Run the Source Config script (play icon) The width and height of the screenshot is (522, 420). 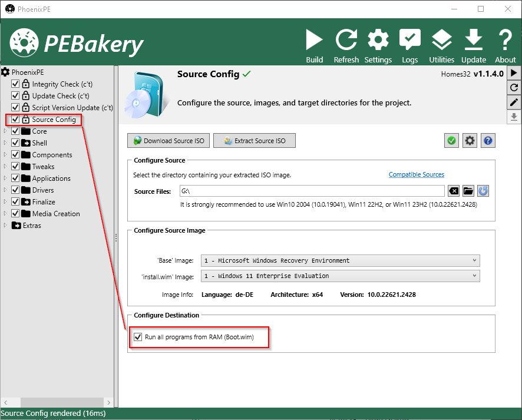click(x=514, y=73)
